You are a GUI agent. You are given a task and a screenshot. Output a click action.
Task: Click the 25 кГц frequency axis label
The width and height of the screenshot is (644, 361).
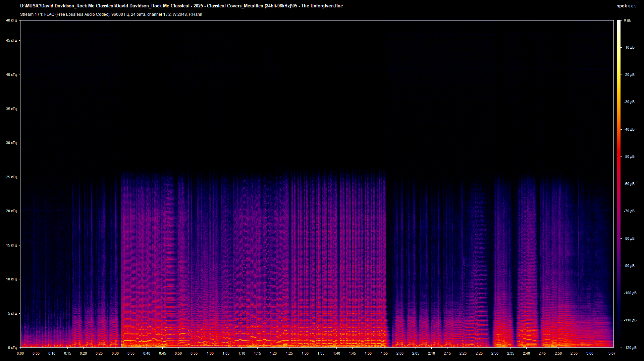click(11, 177)
